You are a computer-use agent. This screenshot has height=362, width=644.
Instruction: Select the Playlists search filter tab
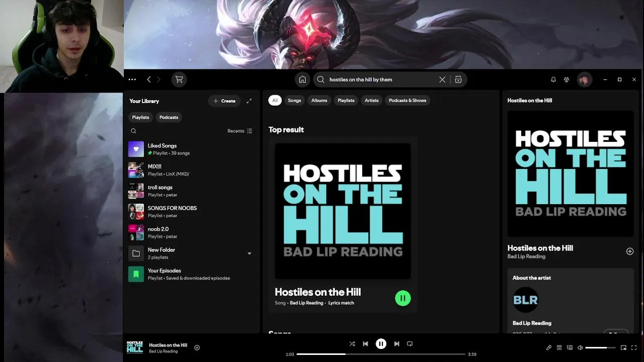(x=346, y=101)
